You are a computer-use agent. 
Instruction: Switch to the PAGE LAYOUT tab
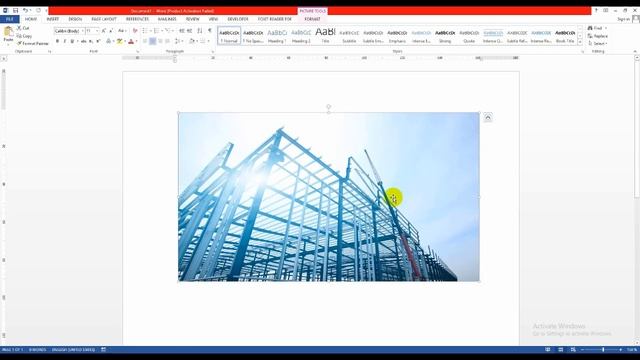(x=104, y=19)
